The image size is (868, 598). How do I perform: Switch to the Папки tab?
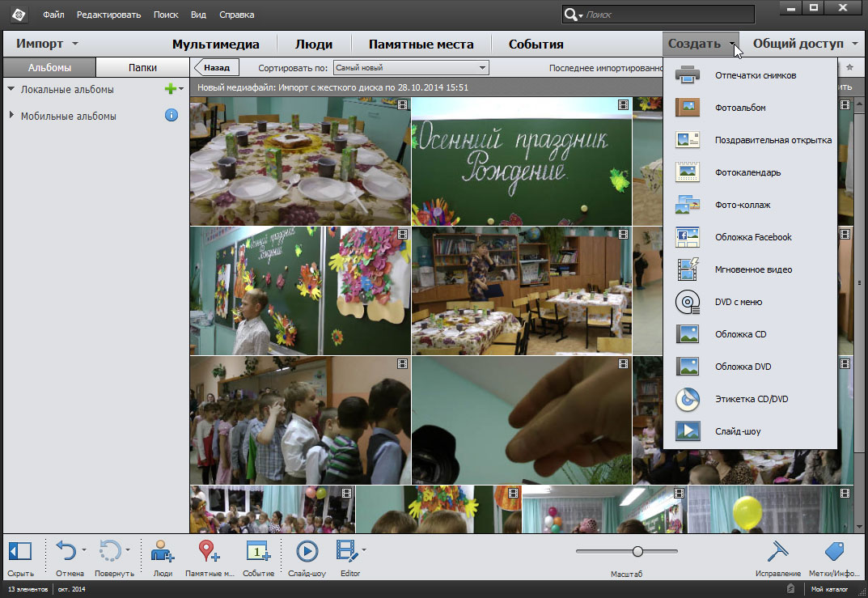tap(142, 68)
